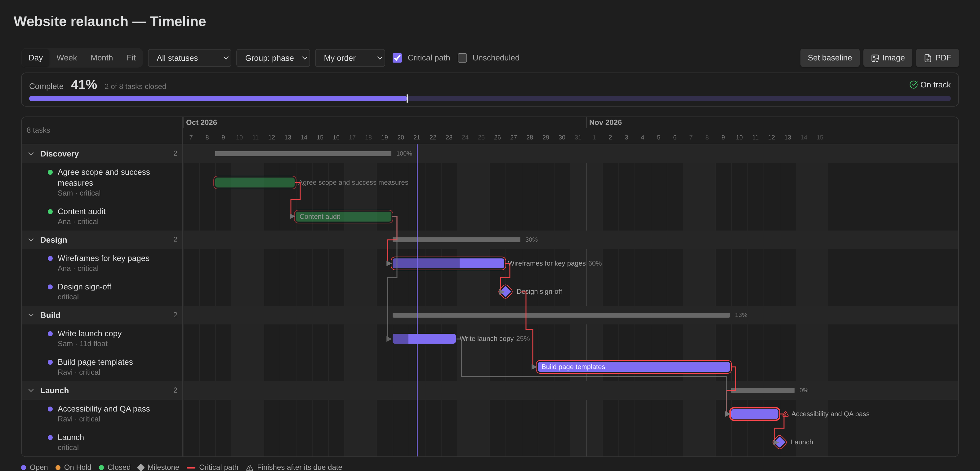Click the Wireframes for key pages bar

[448, 263]
